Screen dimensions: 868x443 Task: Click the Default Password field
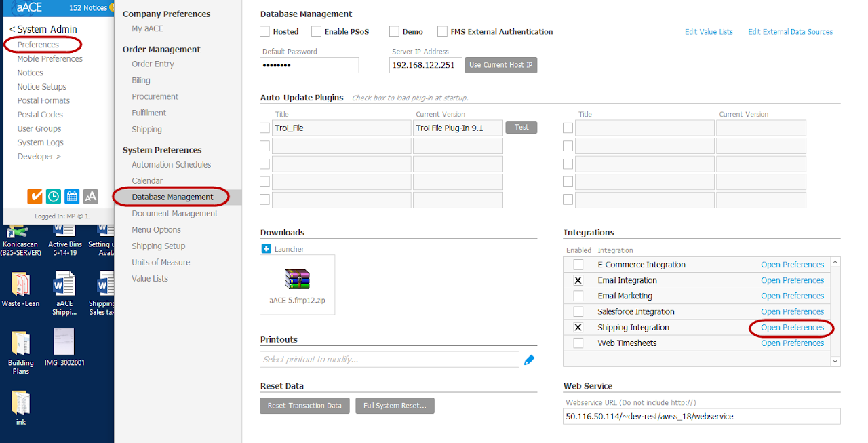[x=309, y=65]
